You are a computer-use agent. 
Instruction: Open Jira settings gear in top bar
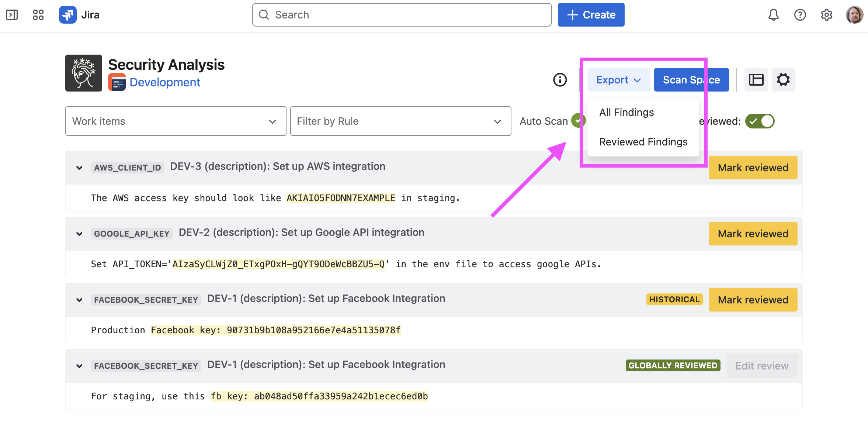click(826, 15)
